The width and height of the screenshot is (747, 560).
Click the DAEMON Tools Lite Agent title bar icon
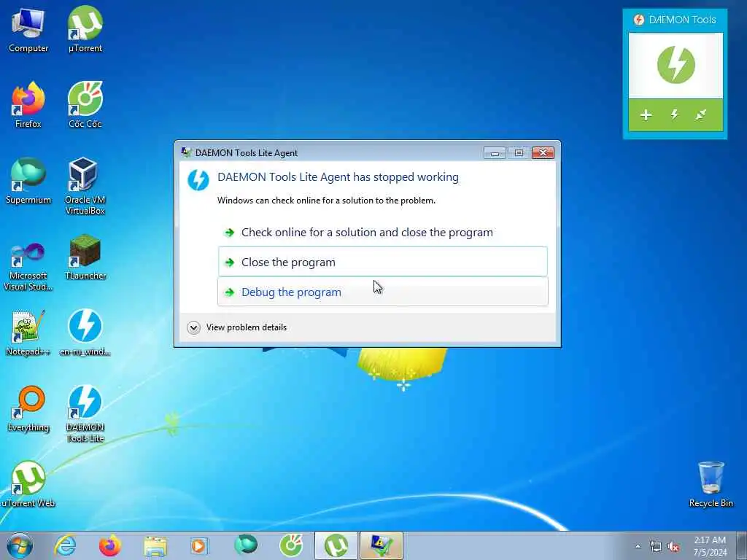coord(186,153)
